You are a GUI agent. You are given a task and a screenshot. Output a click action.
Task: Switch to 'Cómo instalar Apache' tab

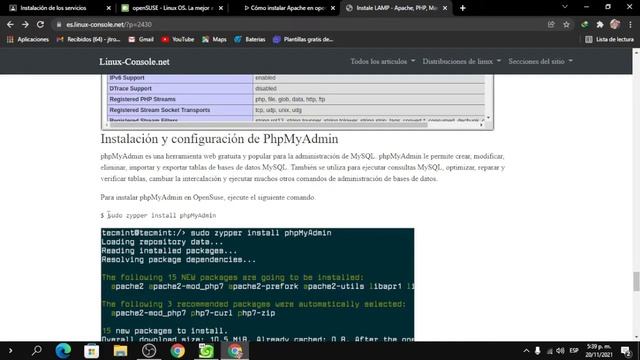(284, 8)
